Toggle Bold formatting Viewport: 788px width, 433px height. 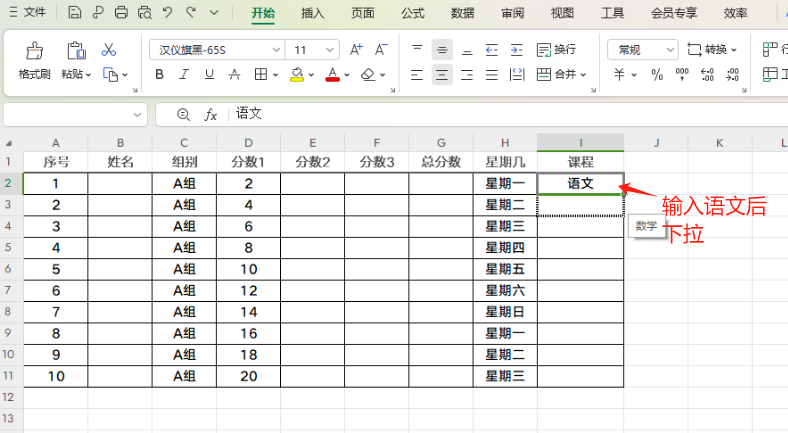(x=160, y=75)
